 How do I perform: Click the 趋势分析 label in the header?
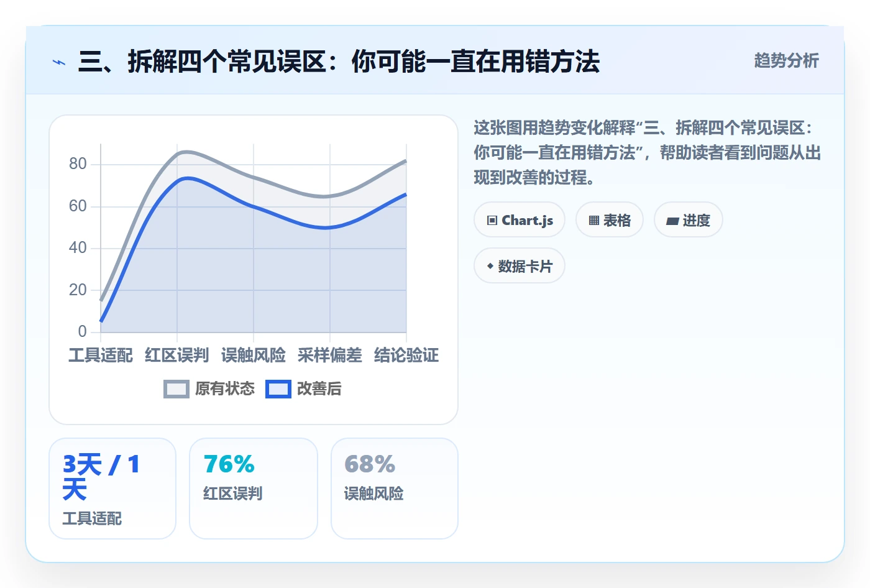coord(786,60)
